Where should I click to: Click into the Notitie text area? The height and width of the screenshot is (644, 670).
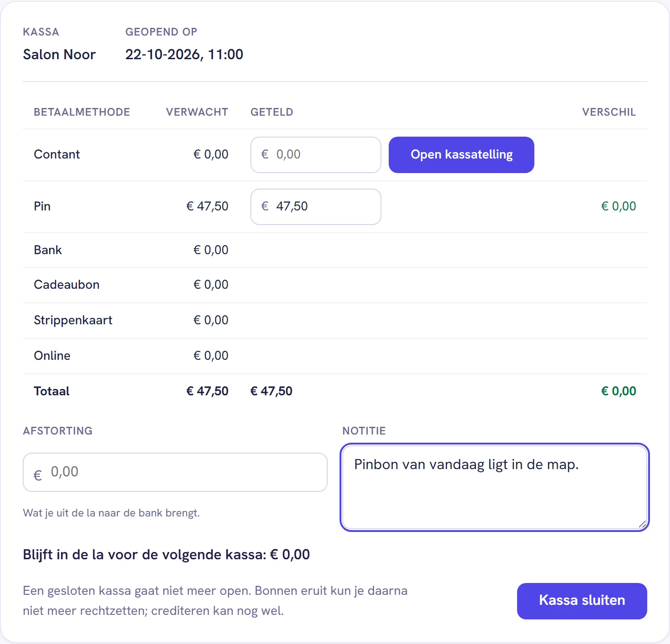pos(495,487)
